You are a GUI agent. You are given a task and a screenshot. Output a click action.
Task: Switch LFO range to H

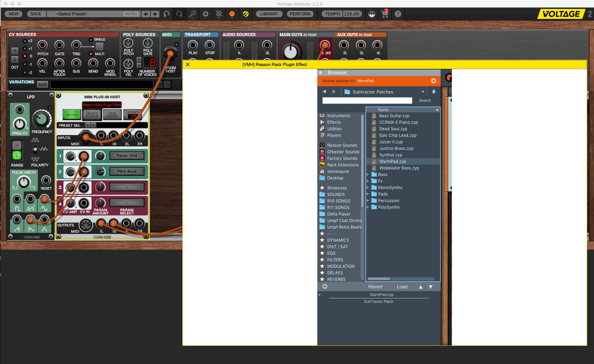click(17, 145)
